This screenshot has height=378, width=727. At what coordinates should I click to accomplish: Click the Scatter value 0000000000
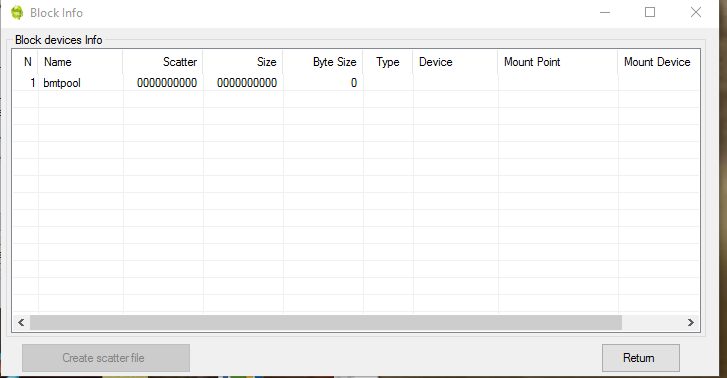[167, 83]
